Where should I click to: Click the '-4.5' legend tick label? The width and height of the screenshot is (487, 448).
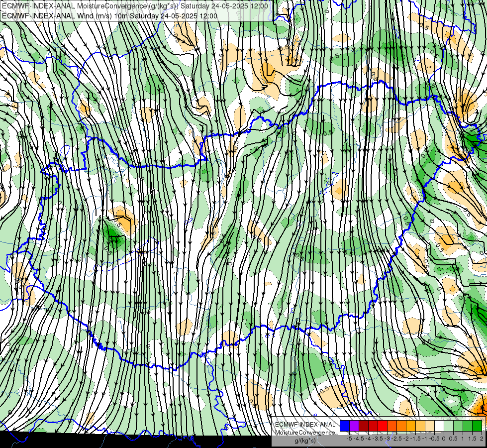point(359,439)
